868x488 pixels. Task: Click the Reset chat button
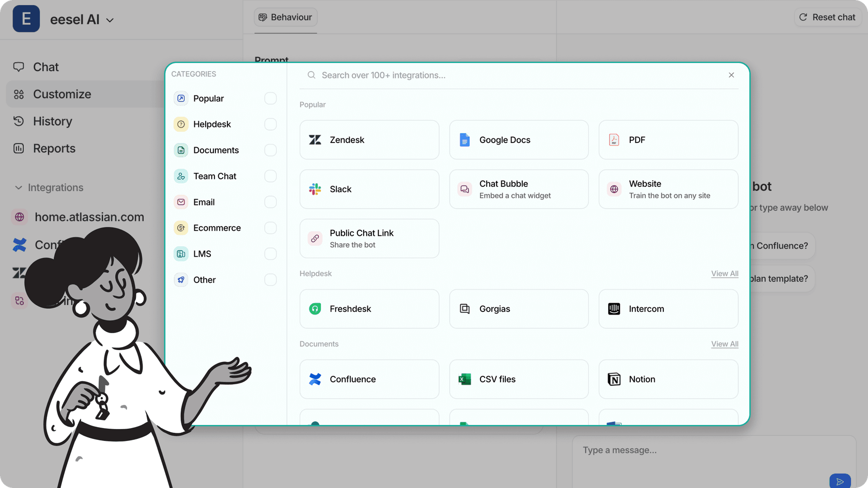pos(827,17)
